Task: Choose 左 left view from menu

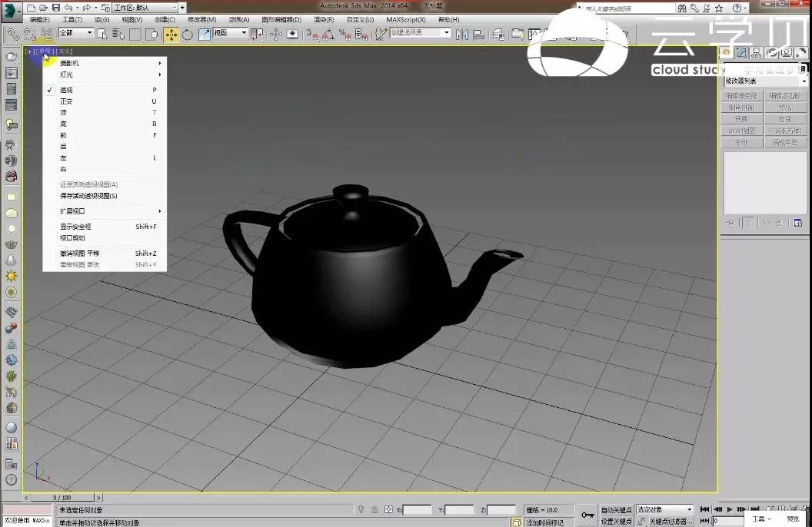Action: (x=105, y=158)
